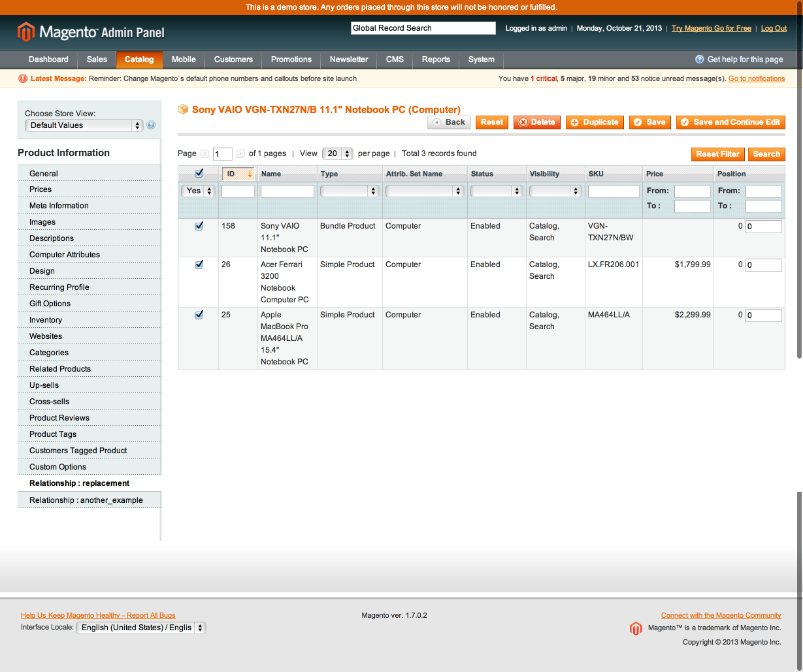Toggle the select-all checkbox in grid header
The height and width of the screenshot is (672, 803).
(199, 173)
